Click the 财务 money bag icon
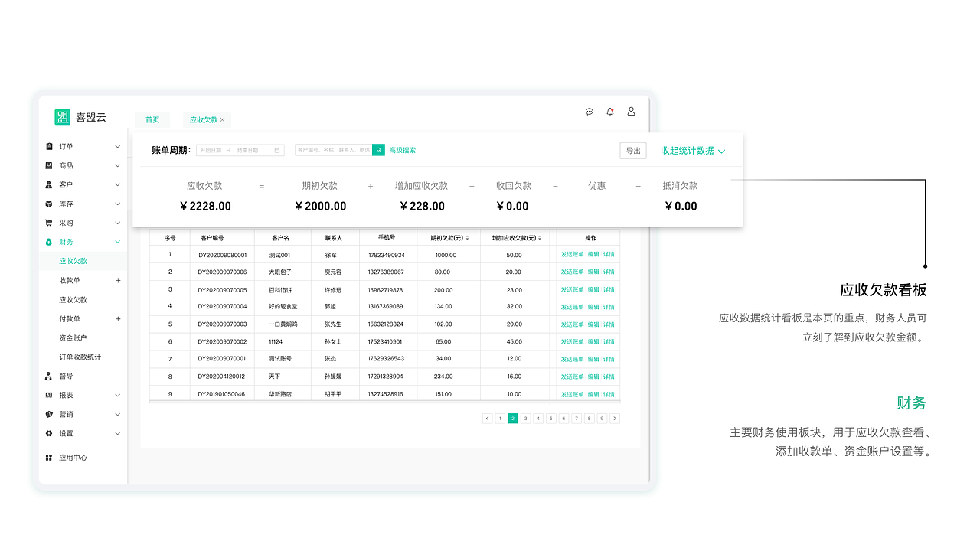This screenshot has height=551, width=980. [49, 242]
